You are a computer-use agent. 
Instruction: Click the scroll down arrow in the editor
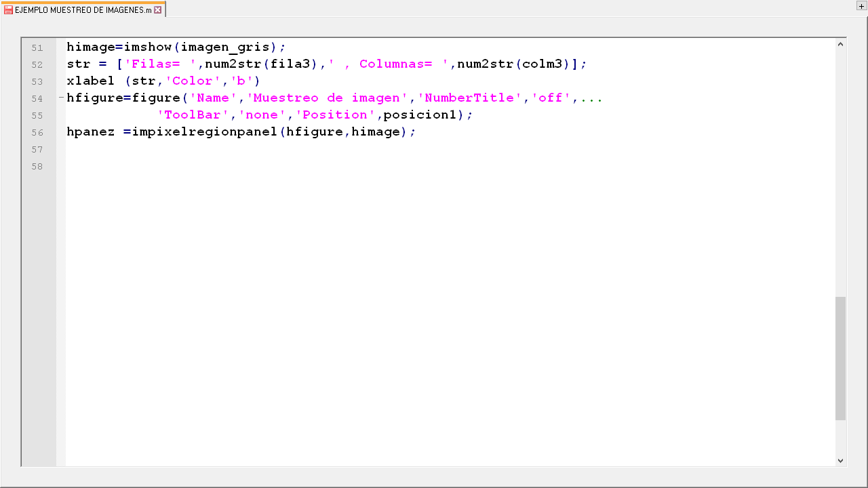[840, 460]
